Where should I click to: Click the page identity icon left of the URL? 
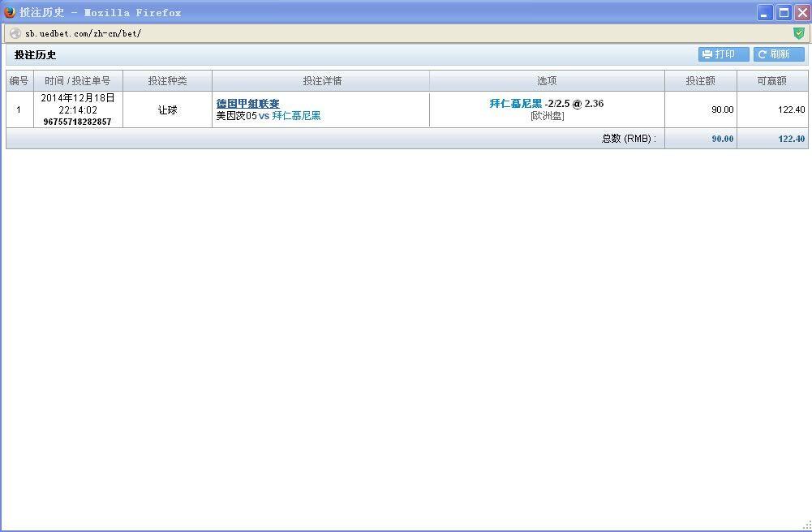[x=14, y=35]
